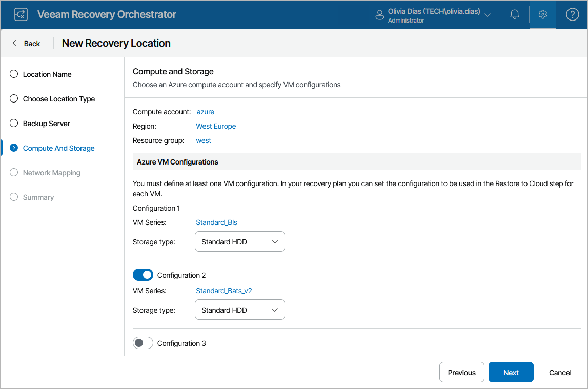
Task: Open the West Europe region link
Action: (216, 126)
